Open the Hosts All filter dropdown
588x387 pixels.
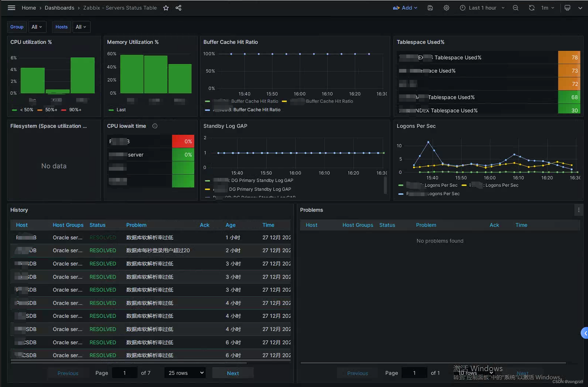tap(81, 27)
